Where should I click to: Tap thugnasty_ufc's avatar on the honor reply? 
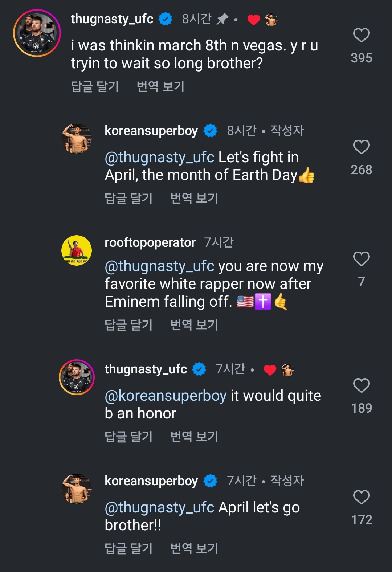click(77, 377)
